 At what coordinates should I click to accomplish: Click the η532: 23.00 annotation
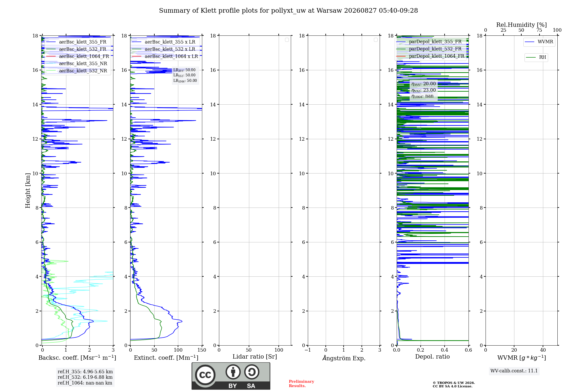tap(424, 90)
